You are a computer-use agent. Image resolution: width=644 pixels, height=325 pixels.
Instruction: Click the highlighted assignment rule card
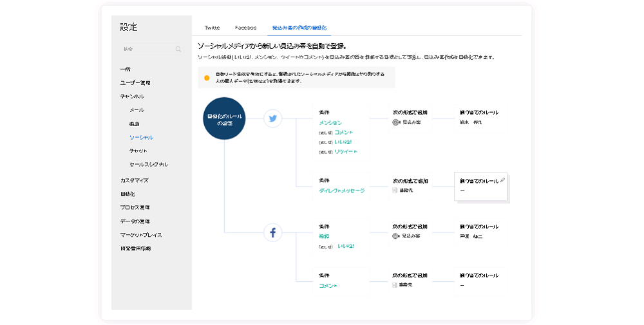pyautogui.click(x=480, y=187)
